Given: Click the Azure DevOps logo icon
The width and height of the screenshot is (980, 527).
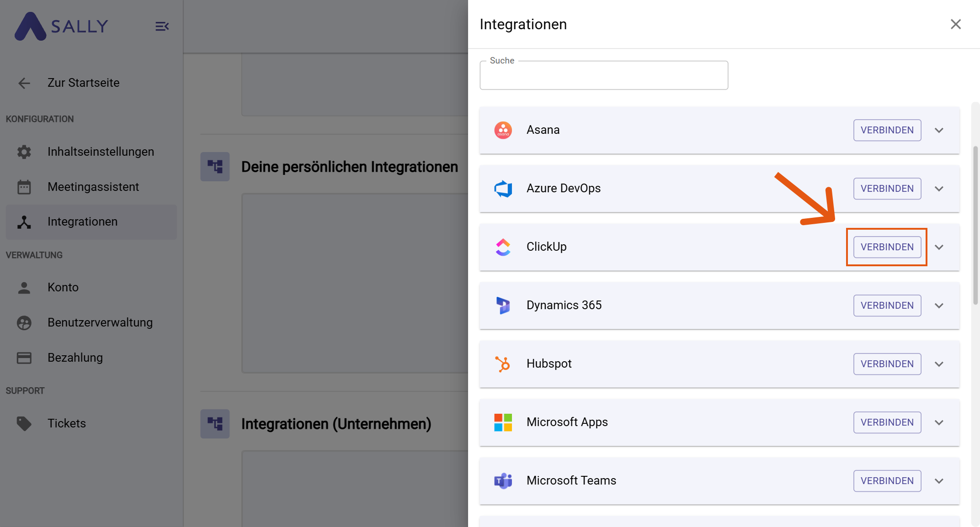Looking at the screenshot, I should 503,189.
